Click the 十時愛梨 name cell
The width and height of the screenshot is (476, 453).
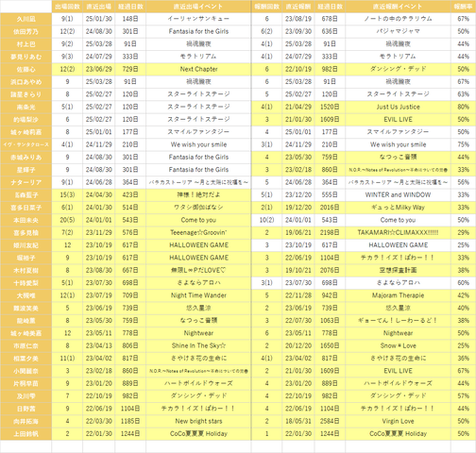(26, 283)
